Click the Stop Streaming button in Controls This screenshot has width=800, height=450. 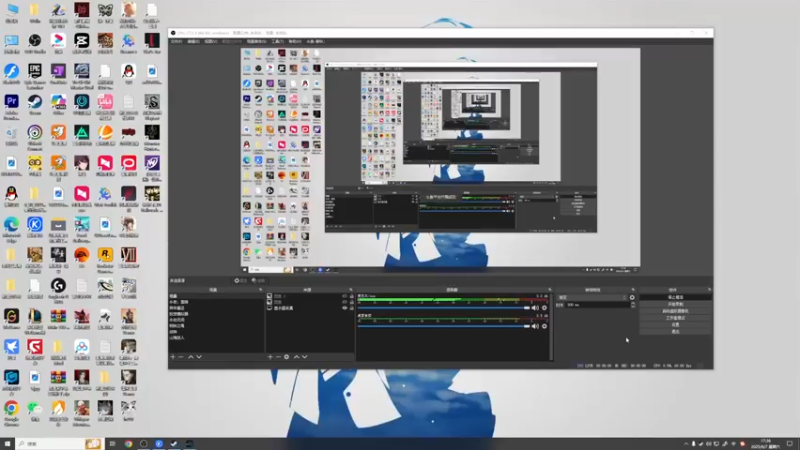pyautogui.click(x=675, y=297)
